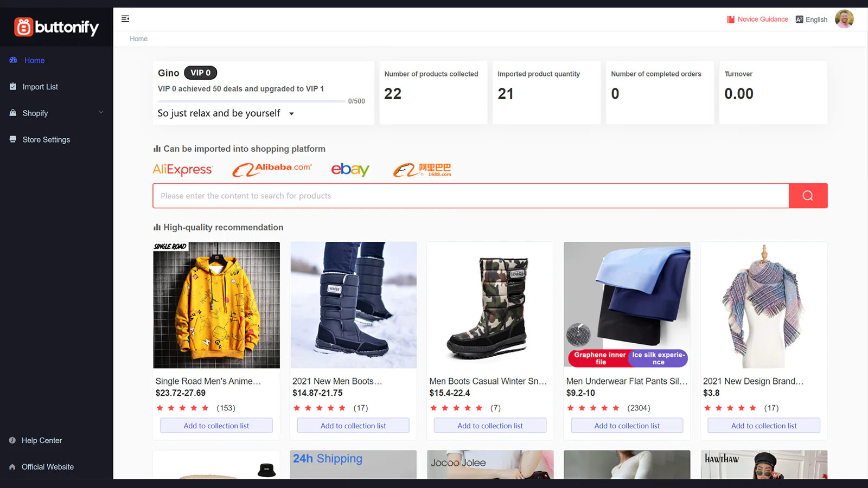Select the 1688.com platform logo
The image size is (868, 488).
tap(422, 170)
